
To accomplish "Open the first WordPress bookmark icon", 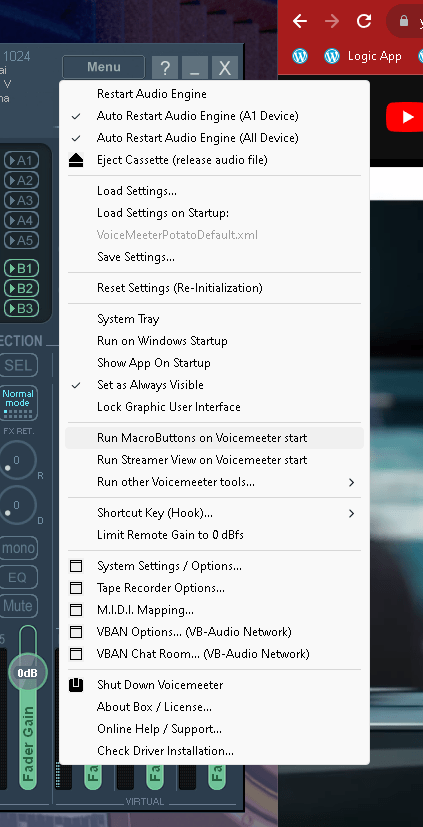I will click(300, 56).
